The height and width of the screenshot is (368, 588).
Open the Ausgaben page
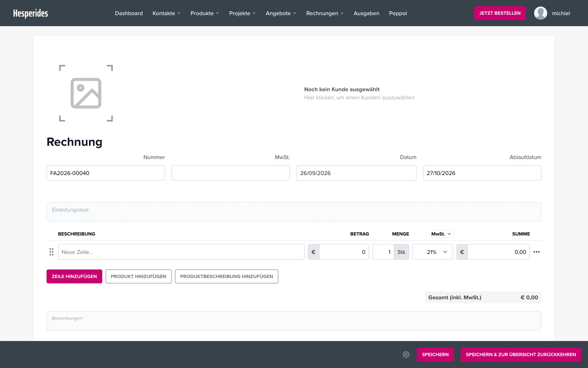[x=366, y=13]
